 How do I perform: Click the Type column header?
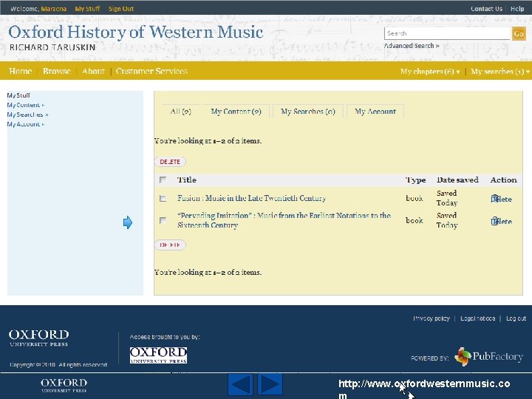[415, 180]
